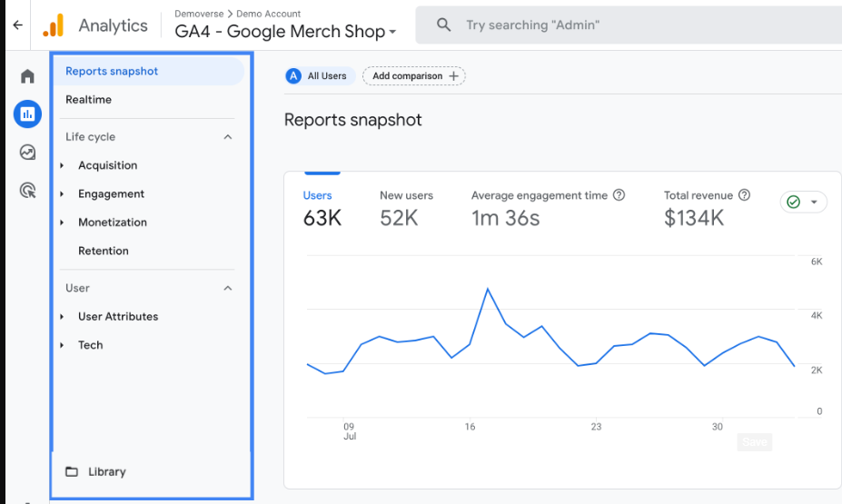Open the Explore icon in left rail

click(x=27, y=153)
